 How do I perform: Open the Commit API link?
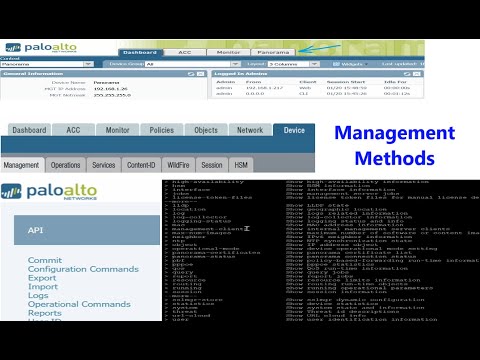45,260
